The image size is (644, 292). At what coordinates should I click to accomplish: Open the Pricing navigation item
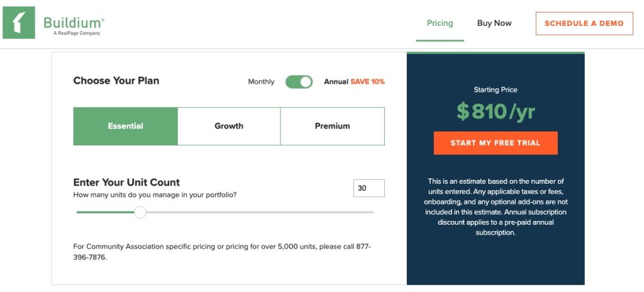440,23
